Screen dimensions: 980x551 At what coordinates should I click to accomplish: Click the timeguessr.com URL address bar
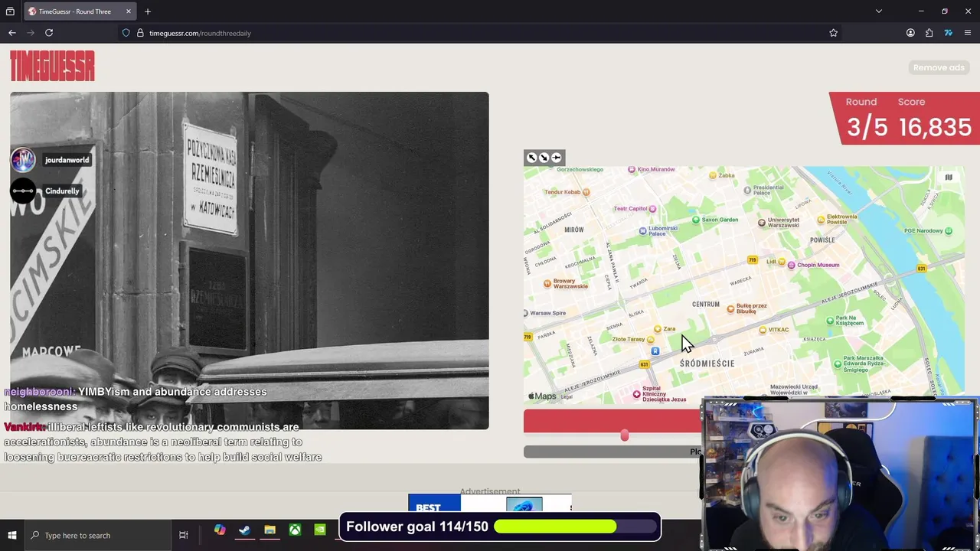point(475,33)
